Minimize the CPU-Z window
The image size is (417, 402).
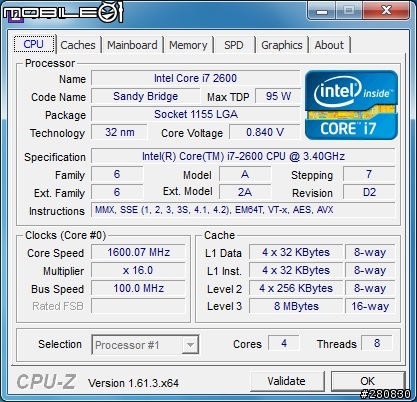(322, 11)
